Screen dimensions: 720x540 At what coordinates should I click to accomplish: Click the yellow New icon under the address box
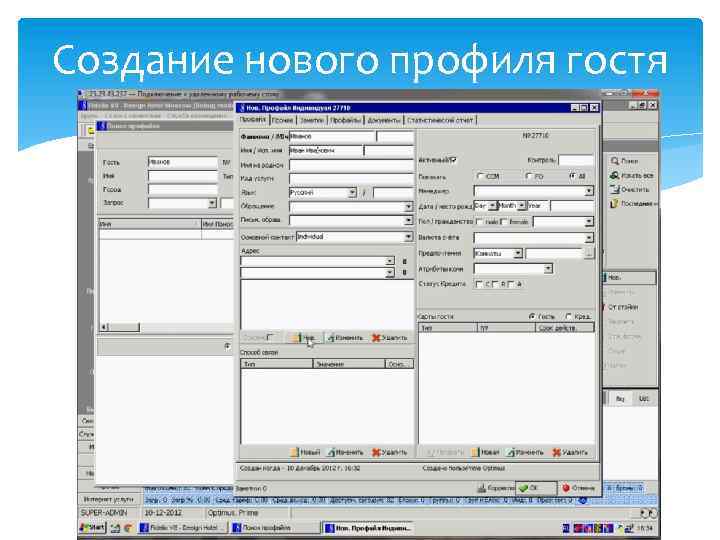pos(294,338)
